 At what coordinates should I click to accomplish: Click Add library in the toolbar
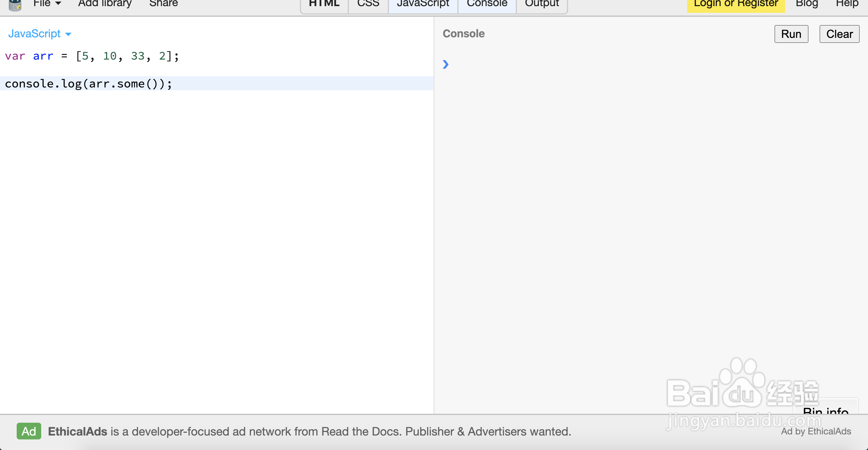click(104, 3)
